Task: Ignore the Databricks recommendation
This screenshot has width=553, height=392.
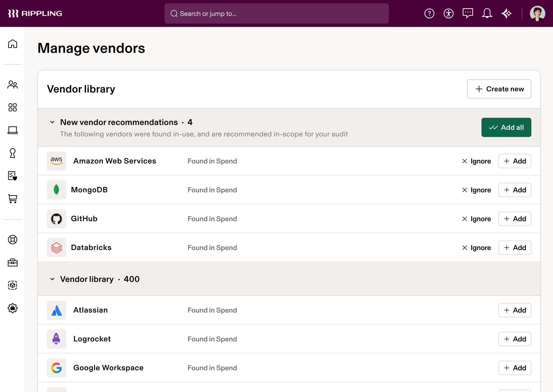Action: click(x=476, y=248)
